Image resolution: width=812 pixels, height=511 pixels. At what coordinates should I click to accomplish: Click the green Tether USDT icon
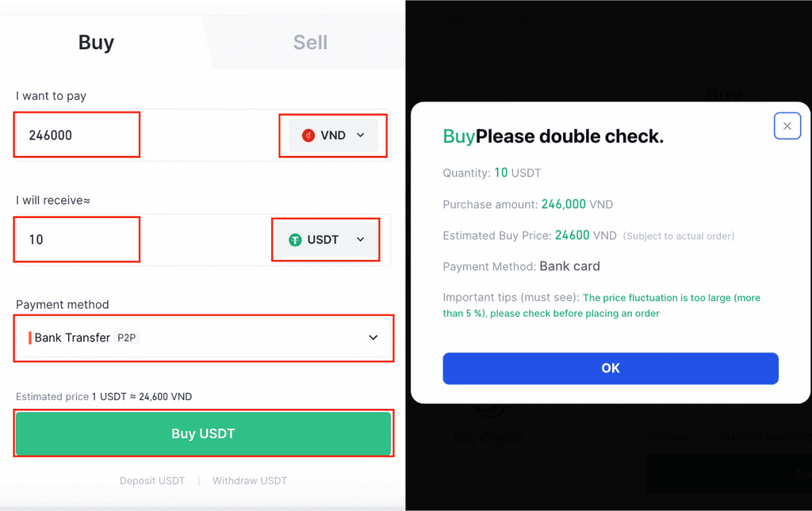click(295, 239)
